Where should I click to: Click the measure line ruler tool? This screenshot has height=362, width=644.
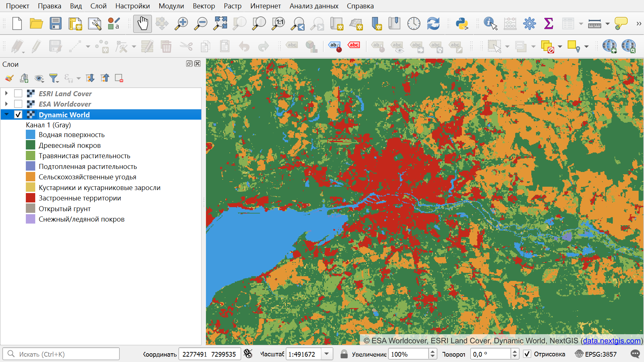594,24
